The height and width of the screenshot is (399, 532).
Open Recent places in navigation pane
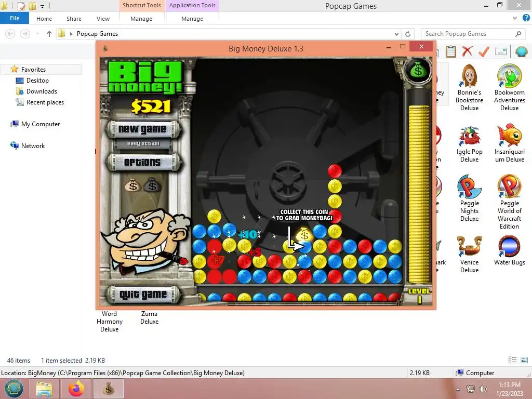(45, 102)
